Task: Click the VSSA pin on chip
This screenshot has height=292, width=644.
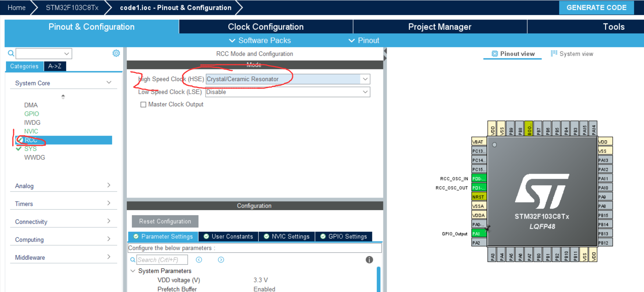Action: (479, 206)
